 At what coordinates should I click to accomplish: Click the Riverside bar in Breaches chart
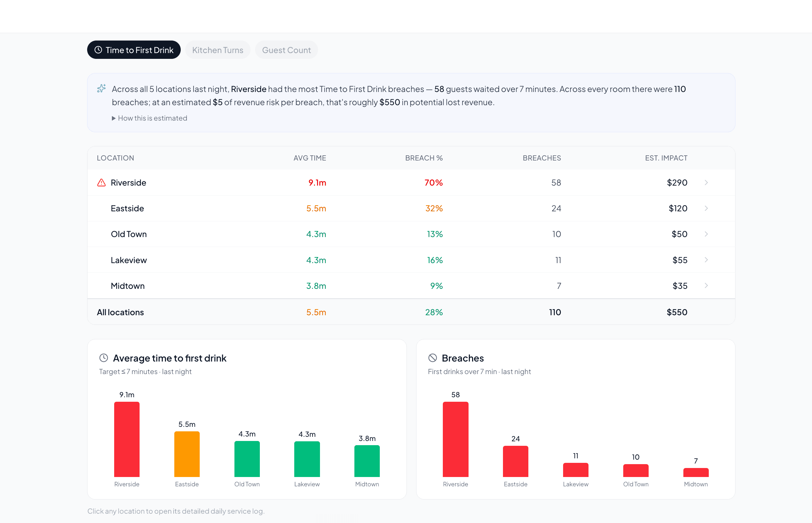(x=456, y=439)
